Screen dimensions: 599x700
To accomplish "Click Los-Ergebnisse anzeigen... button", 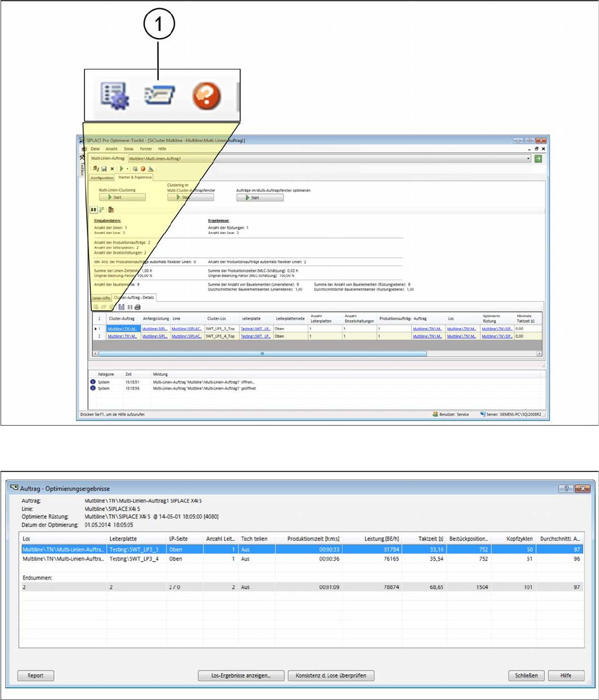I will tap(241, 675).
